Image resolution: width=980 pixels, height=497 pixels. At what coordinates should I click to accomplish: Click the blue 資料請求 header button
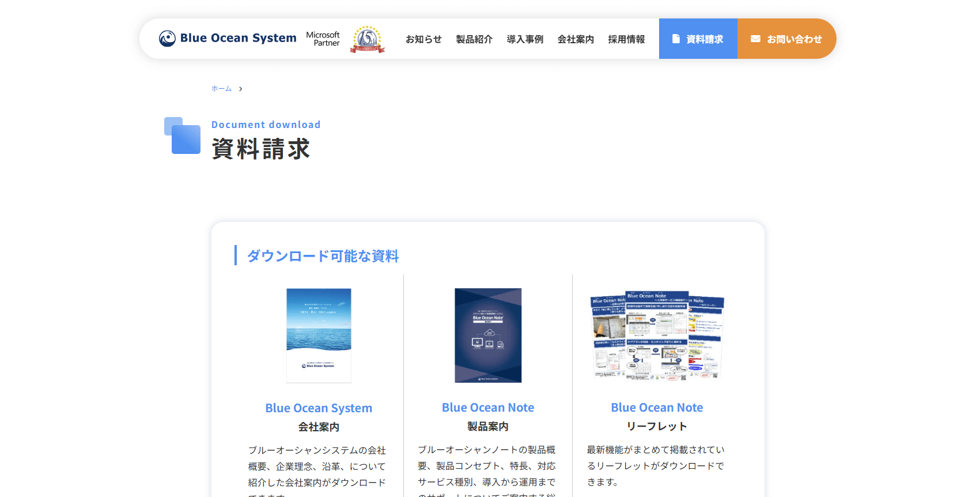point(698,39)
